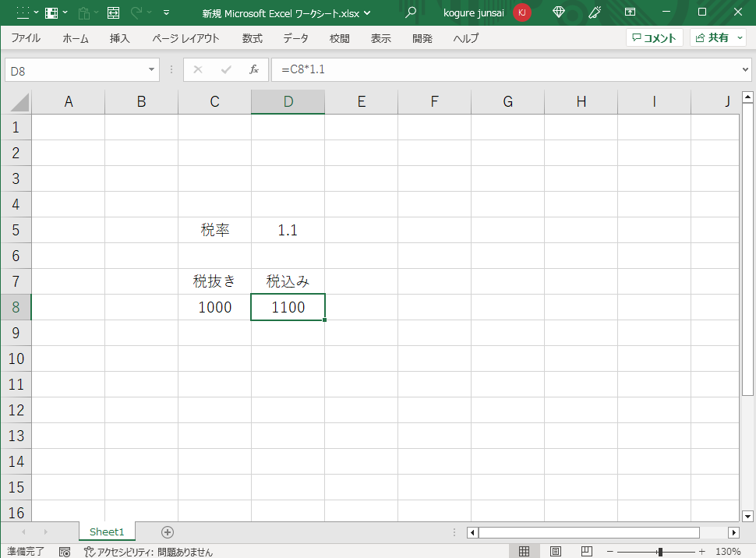Click the vertical scrollbar down arrow
Image resolution: width=756 pixels, height=558 pixels.
pos(747,516)
